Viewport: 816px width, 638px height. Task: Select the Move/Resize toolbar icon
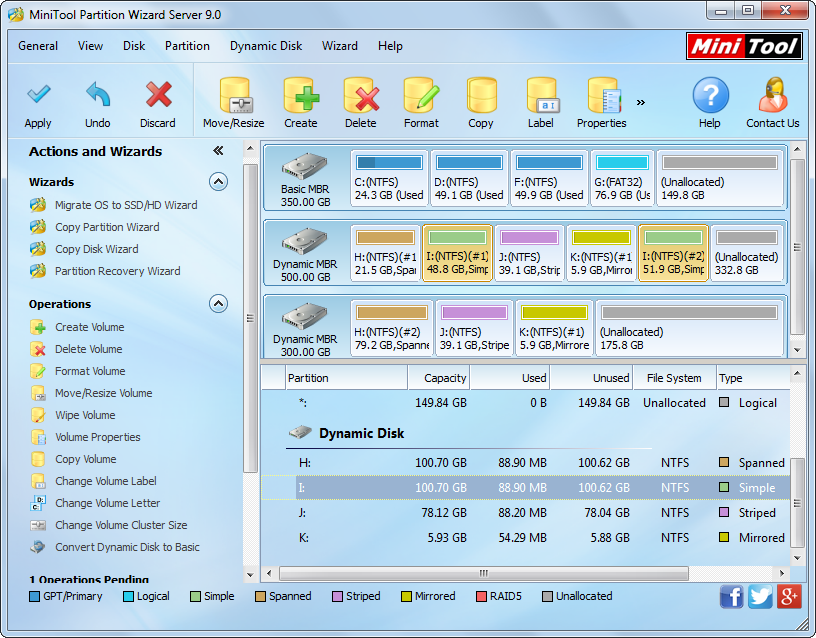234,95
